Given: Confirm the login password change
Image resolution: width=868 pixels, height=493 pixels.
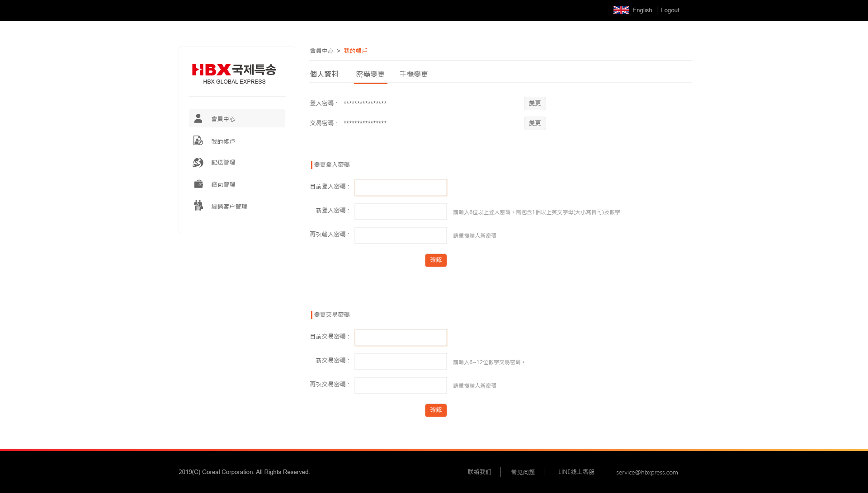Looking at the screenshot, I should [x=436, y=260].
